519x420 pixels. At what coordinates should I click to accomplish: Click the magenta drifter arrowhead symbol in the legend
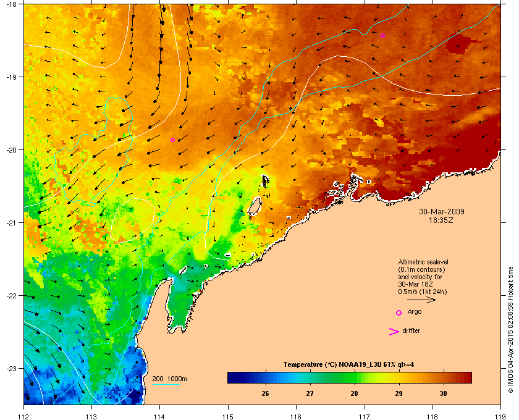(394, 332)
